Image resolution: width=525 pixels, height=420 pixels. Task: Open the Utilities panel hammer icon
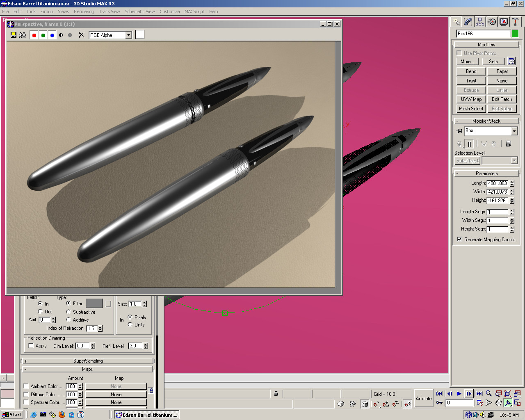515,22
